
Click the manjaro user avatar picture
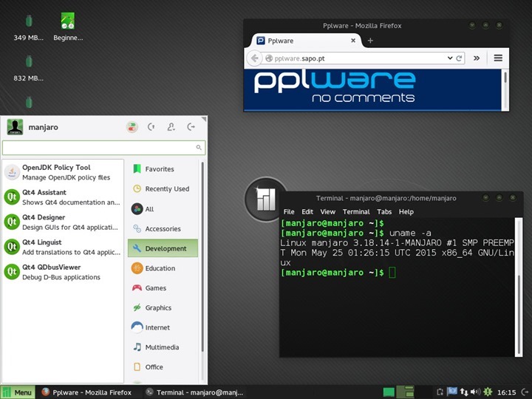tap(15, 127)
